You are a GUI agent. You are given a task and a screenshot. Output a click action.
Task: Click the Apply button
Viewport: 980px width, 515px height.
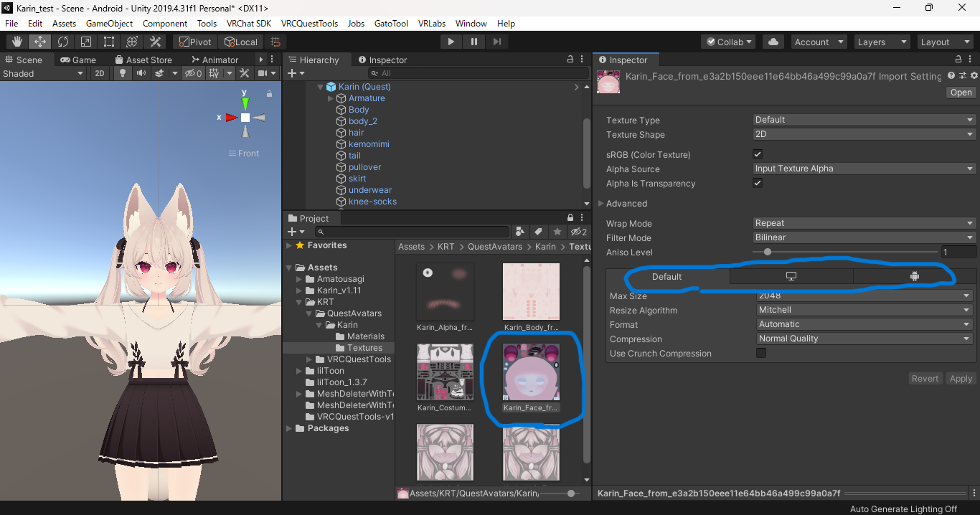(x=961, y=379)
